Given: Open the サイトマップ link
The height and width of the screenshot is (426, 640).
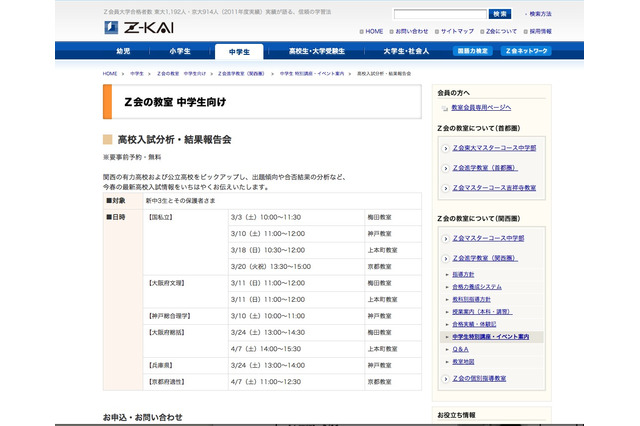Looking at the screenshot, I should [x=457, y=31].
